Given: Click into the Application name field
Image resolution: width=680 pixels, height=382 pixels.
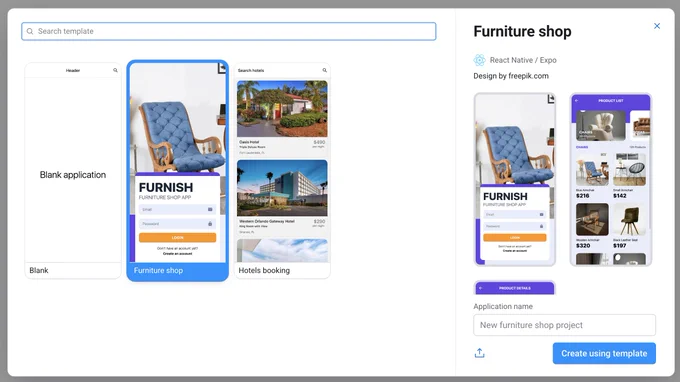Looking at the screenshot, I should 564,325.
